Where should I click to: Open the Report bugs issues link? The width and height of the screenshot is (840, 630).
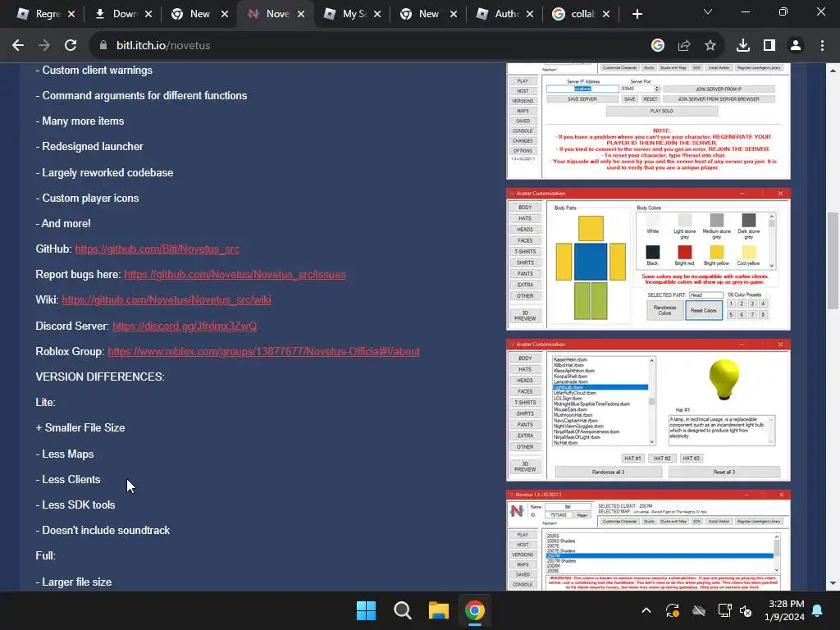pos(235,274)
